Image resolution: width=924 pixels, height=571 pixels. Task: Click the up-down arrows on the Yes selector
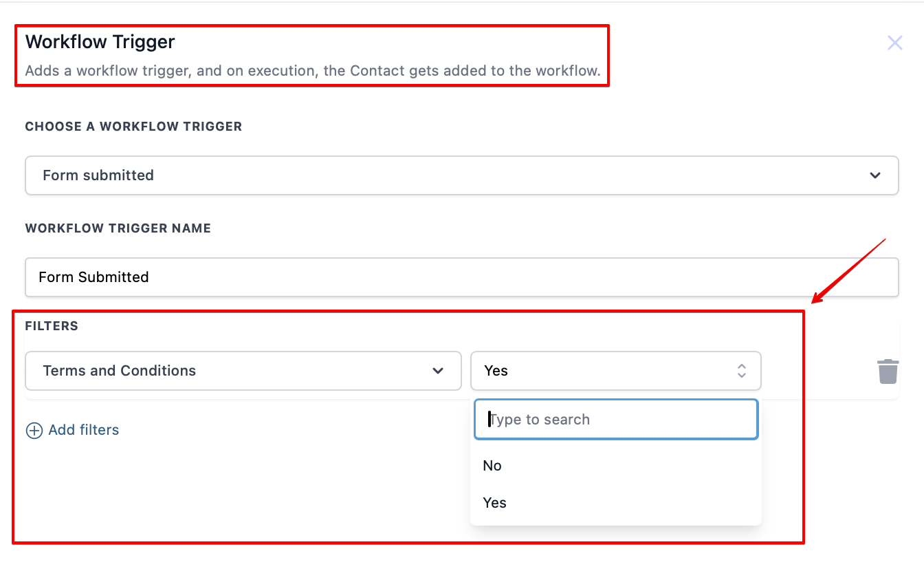[x=742, y=371]
